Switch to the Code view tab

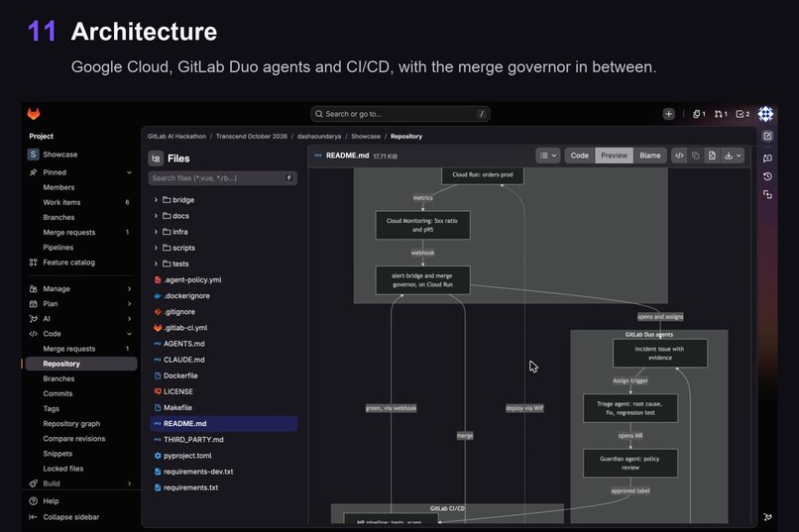(579, 156)
